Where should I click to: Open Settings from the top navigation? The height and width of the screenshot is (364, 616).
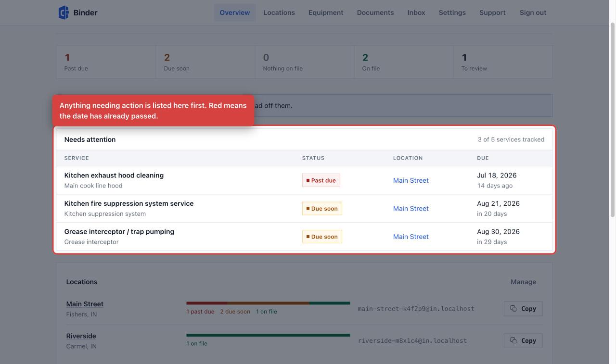[x=452, y=13]
